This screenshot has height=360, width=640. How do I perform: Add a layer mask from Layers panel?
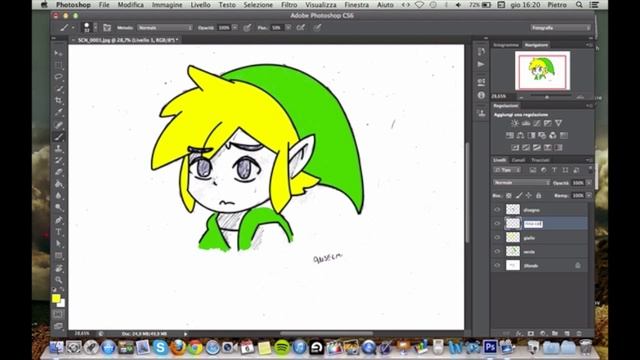531,333
